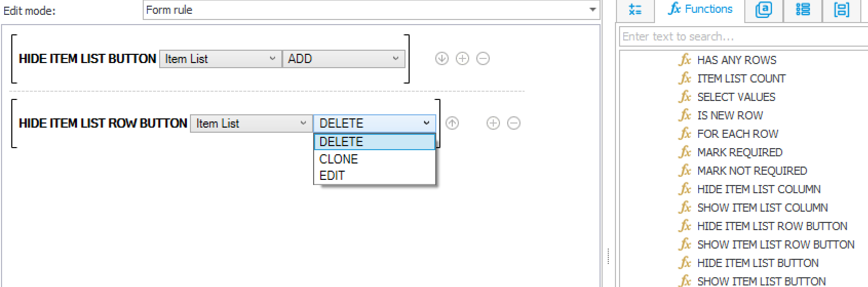Switch to the list-style tab icon
The height and width of the screenshot is (287, 868).
[803, 10]
